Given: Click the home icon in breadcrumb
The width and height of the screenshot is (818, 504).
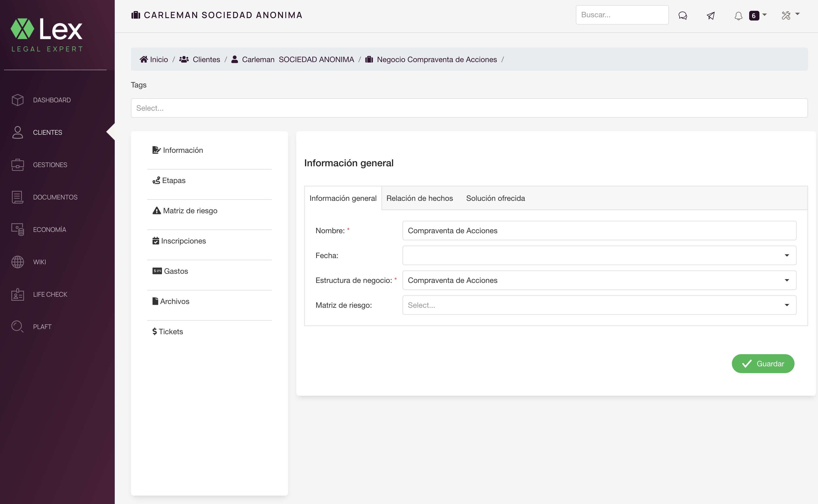Looking at the screenshot, I should [x=144, y=59].
